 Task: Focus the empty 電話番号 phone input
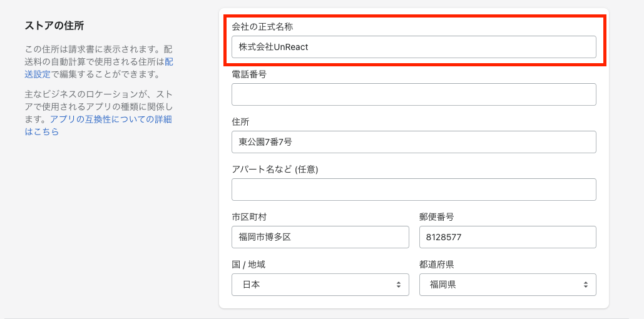(x=413, y=94)
